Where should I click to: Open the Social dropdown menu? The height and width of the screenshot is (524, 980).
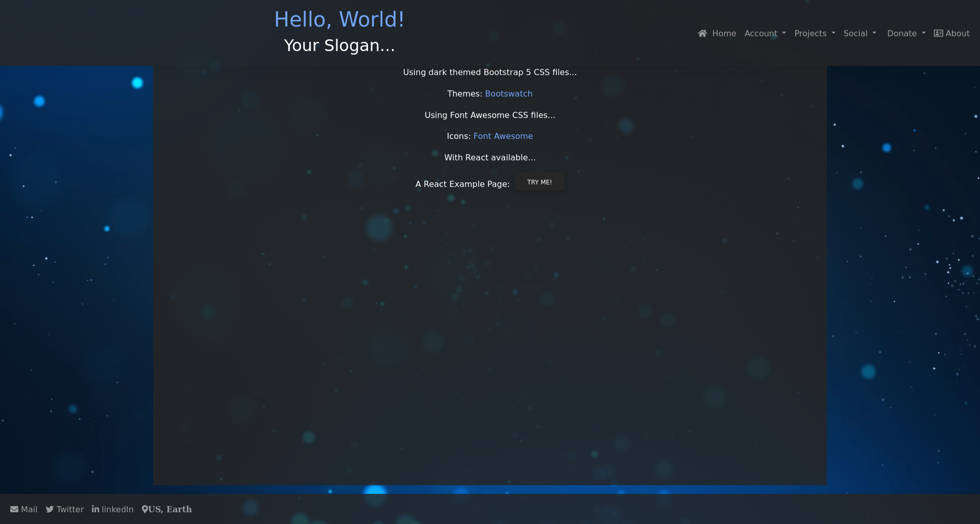pos(860,33)
